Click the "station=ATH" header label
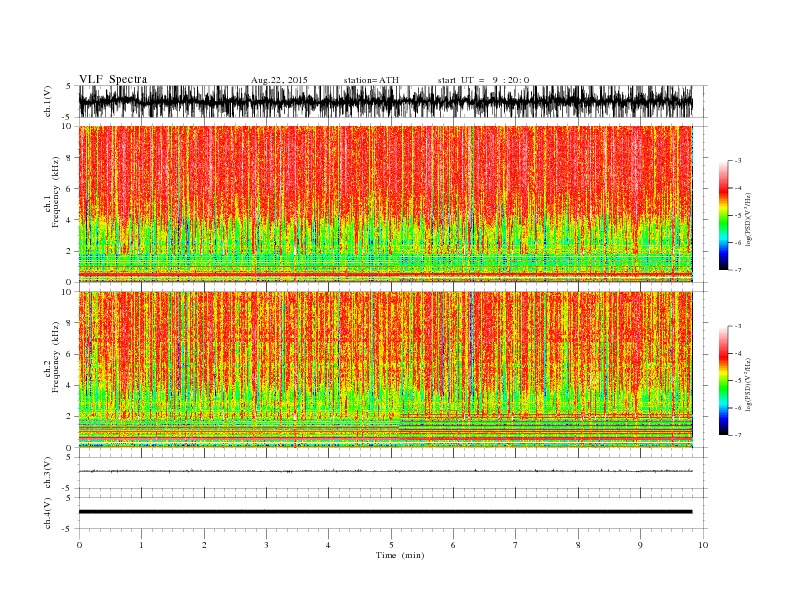The width and height of the screenshot is (792, 612). 371,80
